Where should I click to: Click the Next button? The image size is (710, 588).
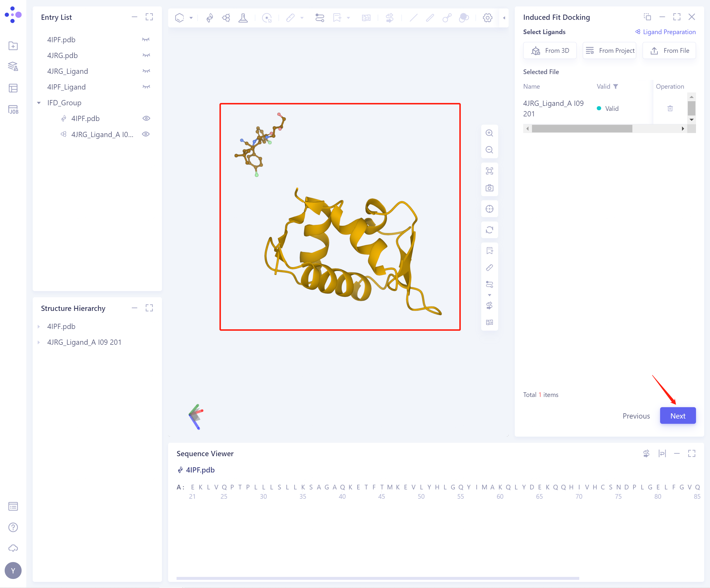pyautogui.click(x=678, y=416)
